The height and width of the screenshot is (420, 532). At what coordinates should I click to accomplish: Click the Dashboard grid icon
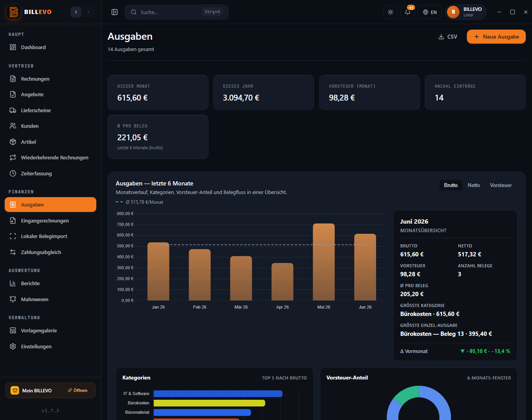click(x=13, y=48)
